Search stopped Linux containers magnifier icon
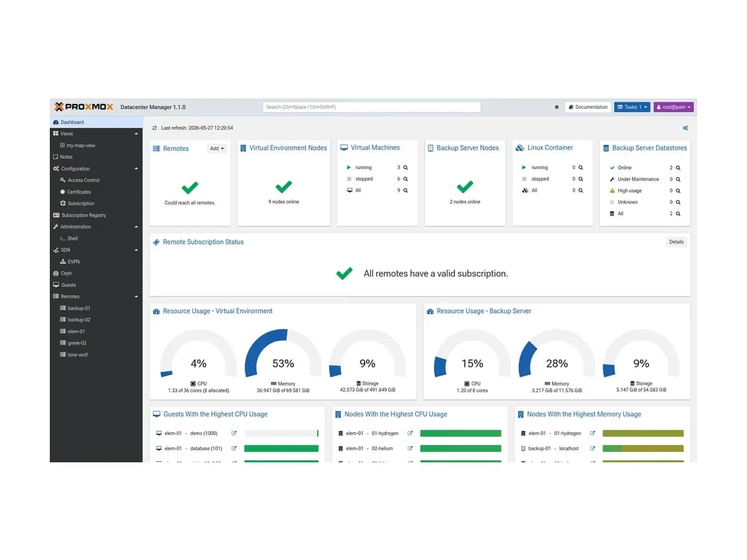Image resolution: width=747 pixels, height=560 pixels. click(581, 179)
